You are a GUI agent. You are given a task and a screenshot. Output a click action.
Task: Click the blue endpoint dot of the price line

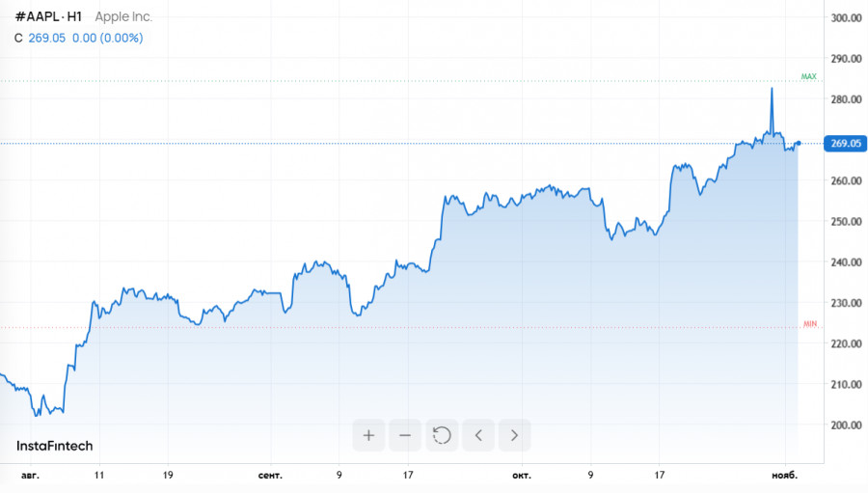pos(799,144)
